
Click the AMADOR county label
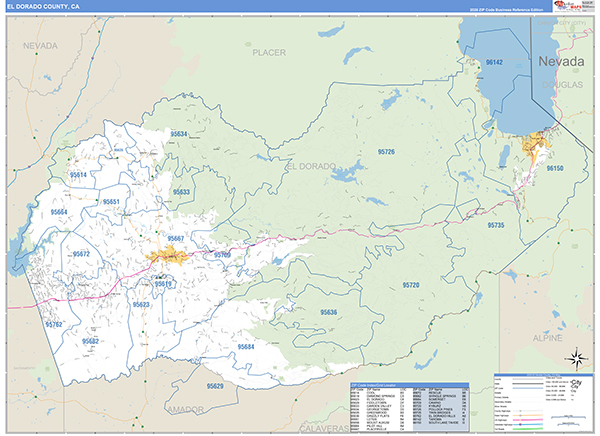click(x=186, y=410)
